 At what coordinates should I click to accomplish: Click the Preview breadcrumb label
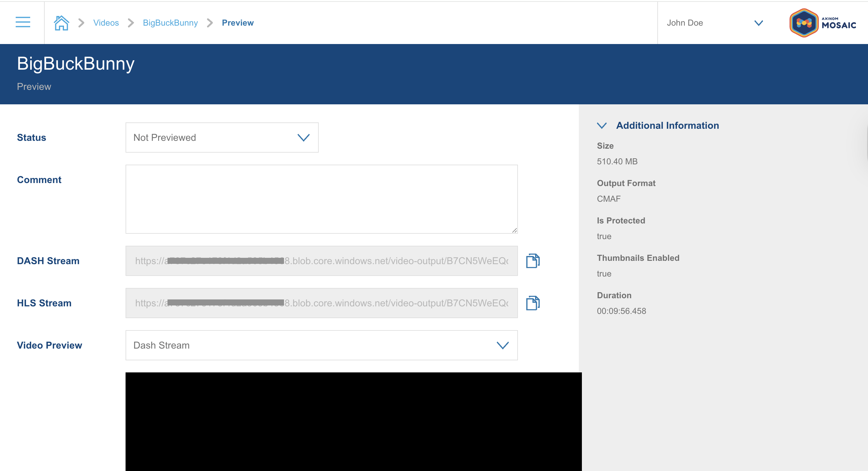pos(238,23)
